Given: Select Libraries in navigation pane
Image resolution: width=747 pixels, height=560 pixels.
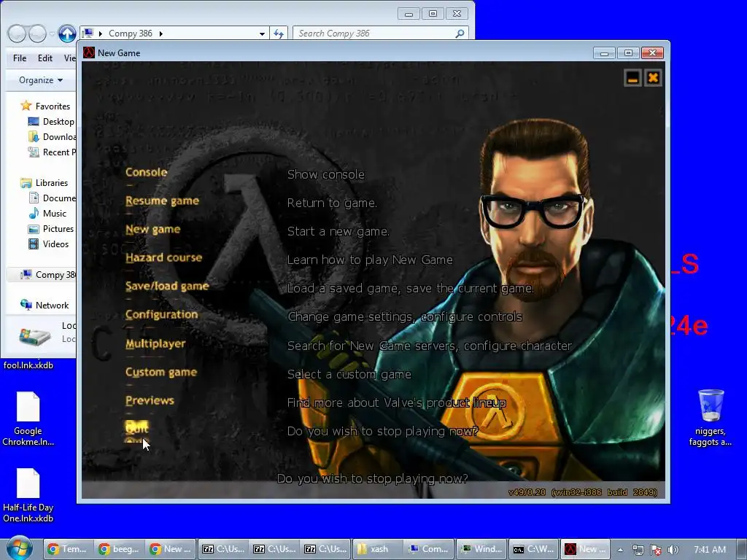Looking at the screenshot, I should click(x=44, y=183).
